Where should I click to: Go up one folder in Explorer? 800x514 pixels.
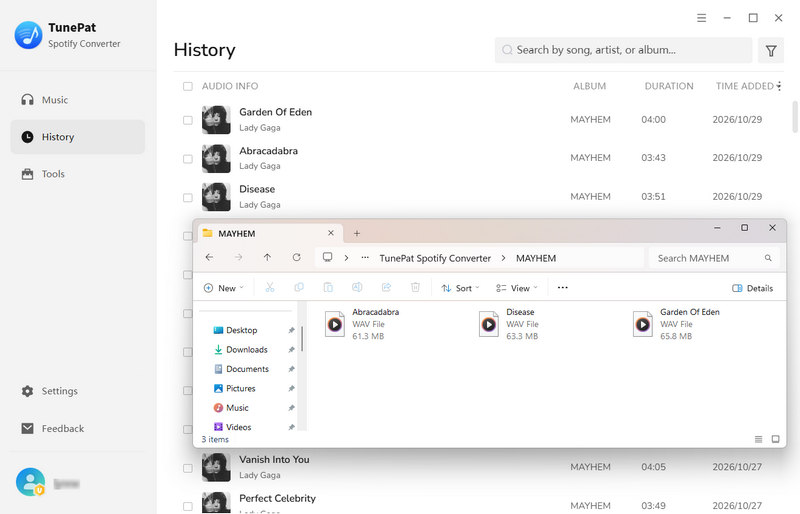(x=267, y=257)
